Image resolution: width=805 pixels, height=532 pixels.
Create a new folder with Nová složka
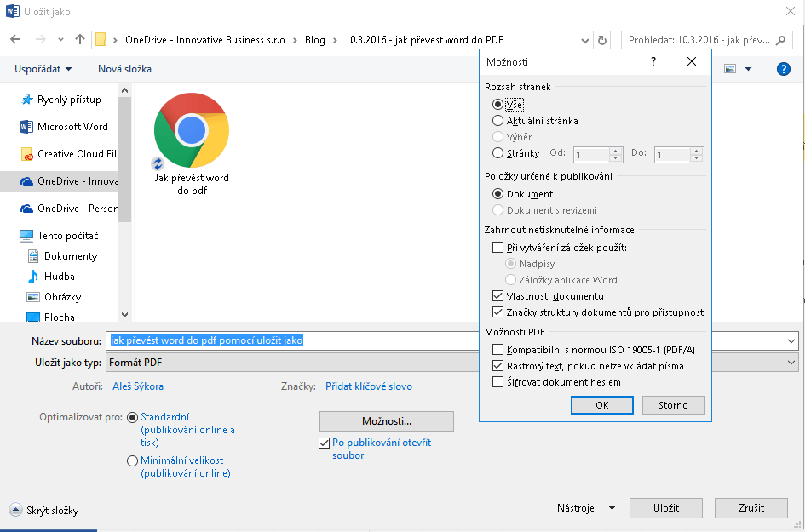pos(124,69)
